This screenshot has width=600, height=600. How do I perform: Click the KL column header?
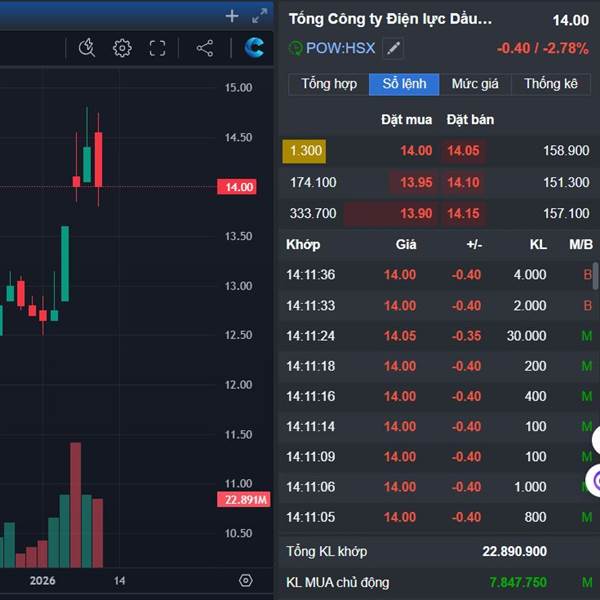click(538, 245)
